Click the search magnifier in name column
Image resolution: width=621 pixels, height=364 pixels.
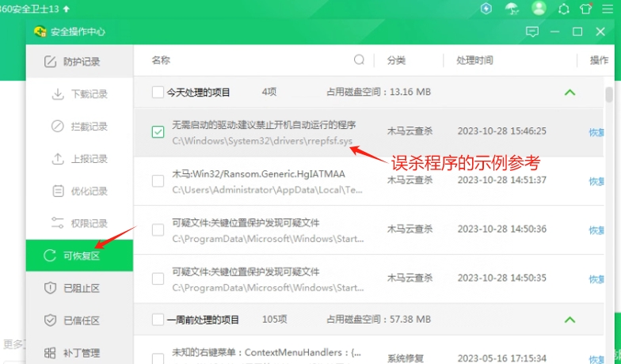pyautogui.click(x=359, y=60)
